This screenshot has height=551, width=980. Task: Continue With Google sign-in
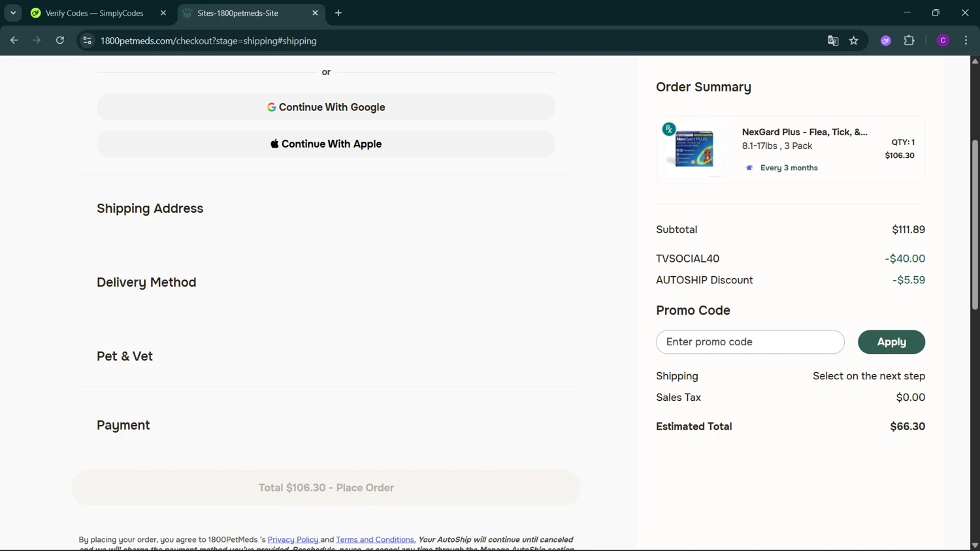(326, 107)
